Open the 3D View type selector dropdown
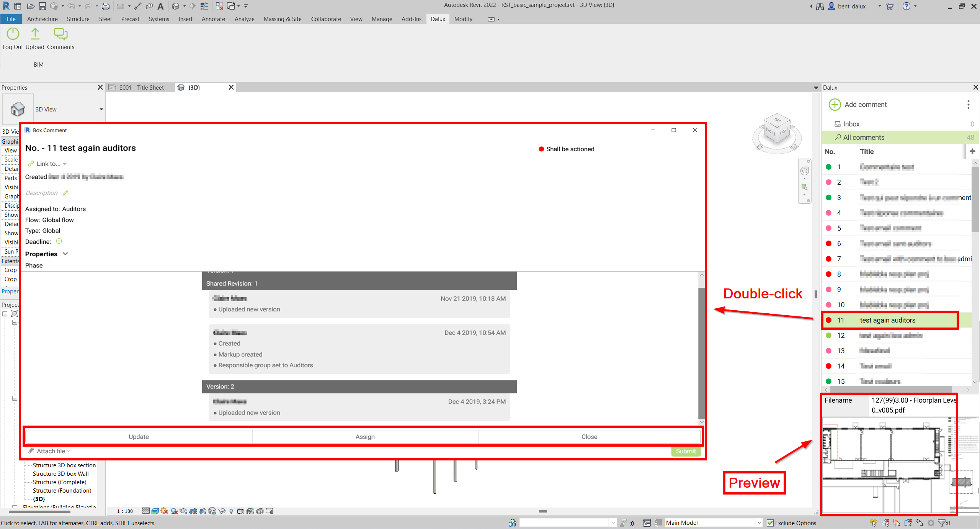The image size is (980, 529). [101, 110]
